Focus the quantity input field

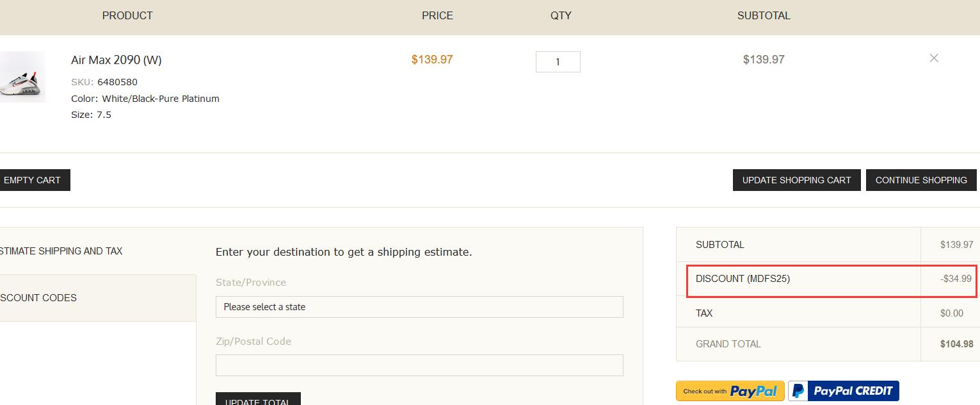pos(558,62)
